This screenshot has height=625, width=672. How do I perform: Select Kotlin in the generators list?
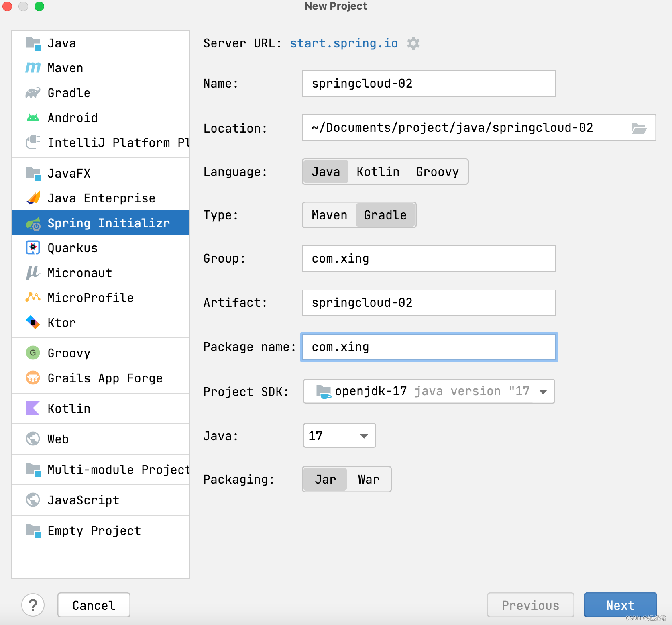[x=101, y=408]
